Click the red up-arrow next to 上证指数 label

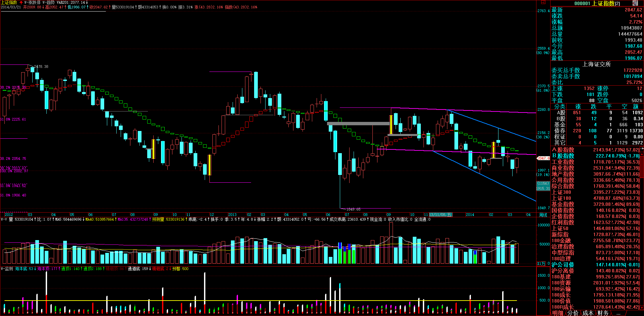(x=21, y=2)
